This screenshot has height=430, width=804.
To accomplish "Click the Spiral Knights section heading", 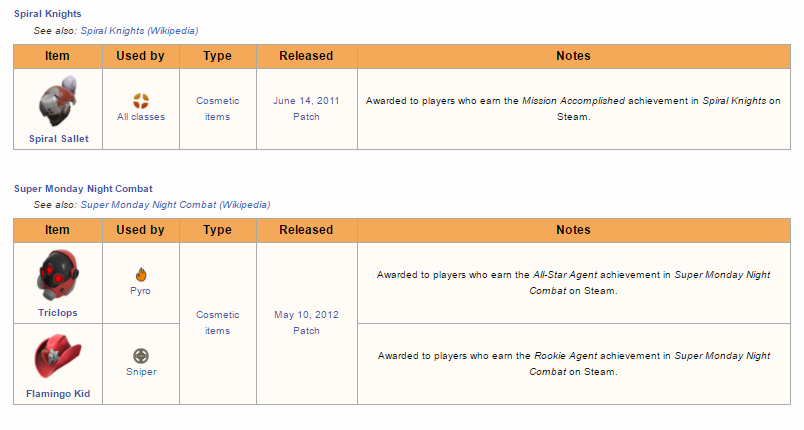I will coord(48,14).
